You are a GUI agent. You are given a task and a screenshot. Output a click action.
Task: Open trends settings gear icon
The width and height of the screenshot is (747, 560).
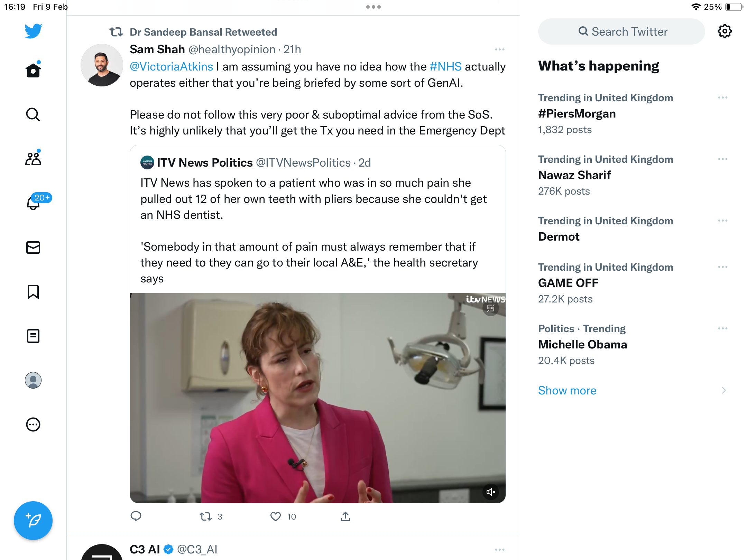(725, 31)
